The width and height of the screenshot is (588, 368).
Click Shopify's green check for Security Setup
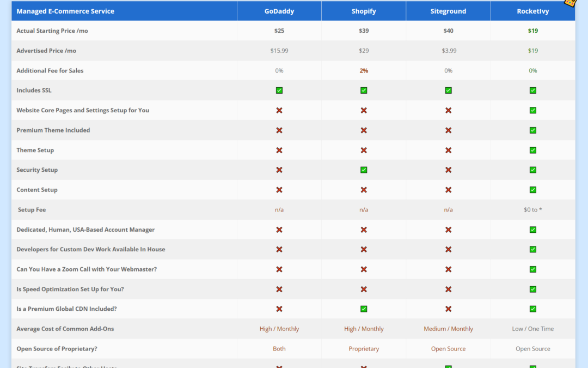click(364, 170)
